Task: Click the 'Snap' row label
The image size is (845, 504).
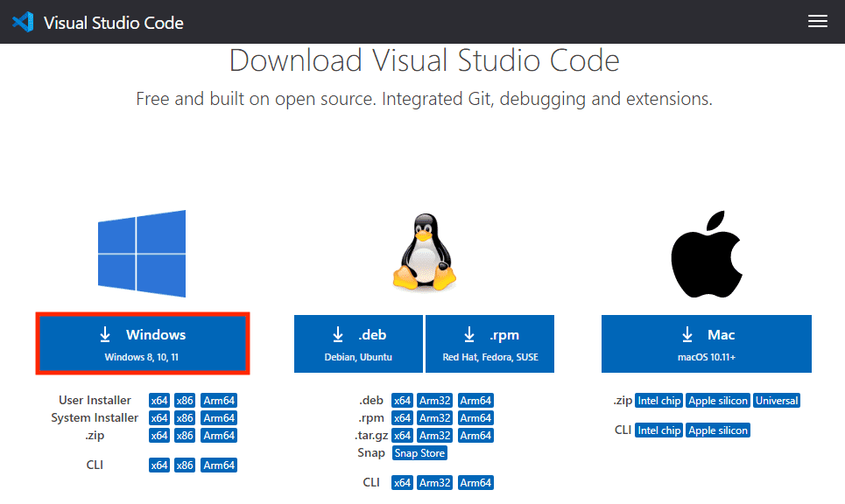Action: (x=371, y=453)
